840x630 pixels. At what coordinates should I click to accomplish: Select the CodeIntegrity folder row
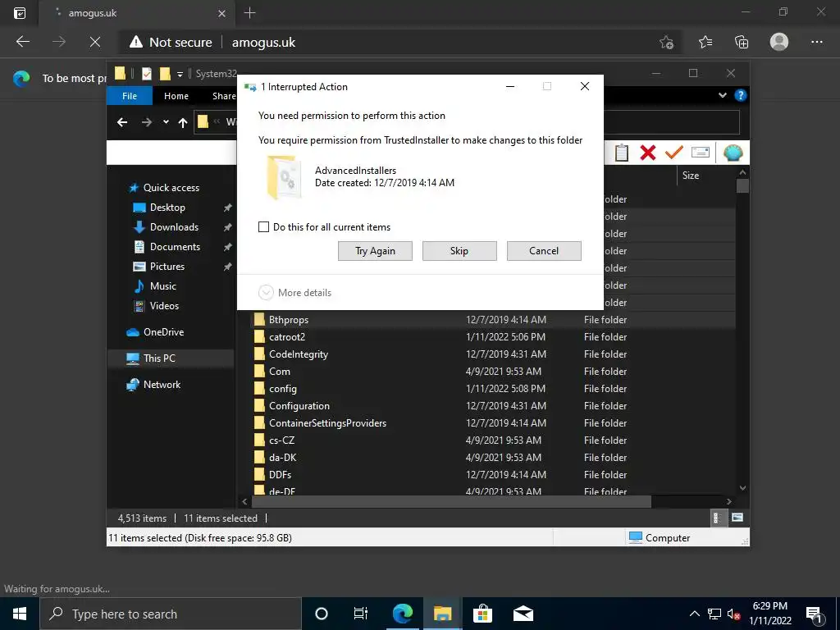pyautogui.click(x=493, y=354)
